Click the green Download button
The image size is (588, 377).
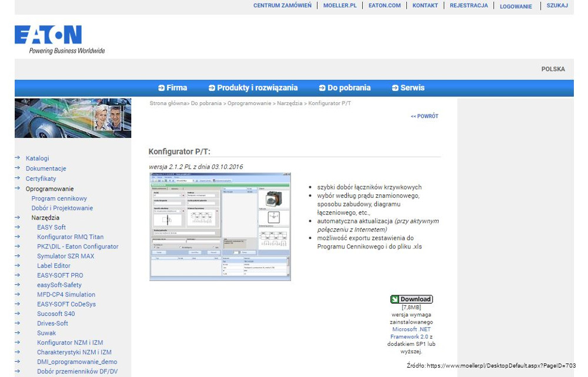tap(411, 299)
